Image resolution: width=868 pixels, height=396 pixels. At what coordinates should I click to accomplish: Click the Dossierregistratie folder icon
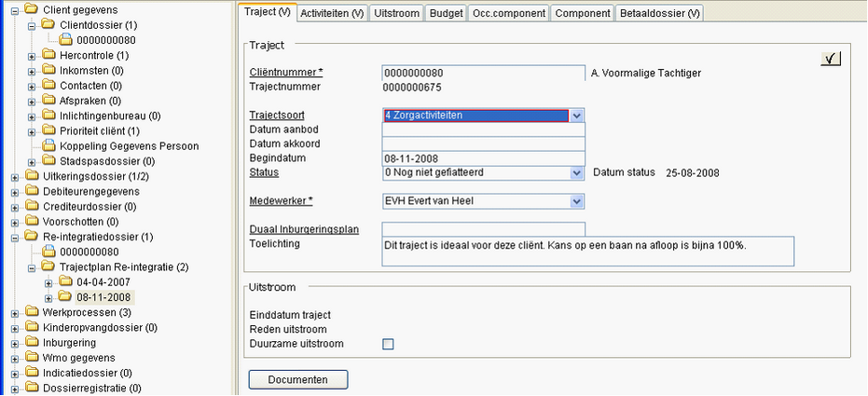tap(32, 388)
